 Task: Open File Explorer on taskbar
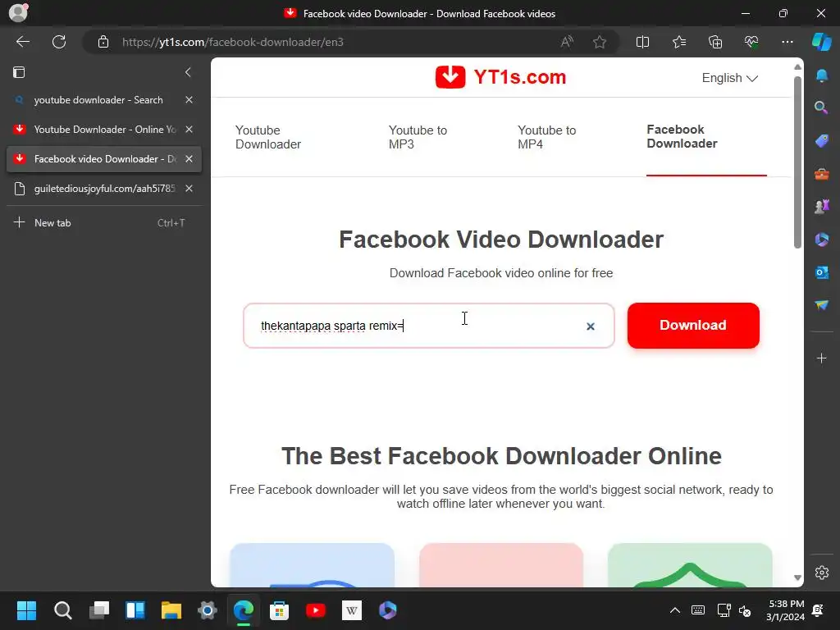click(x=171, y=609)
